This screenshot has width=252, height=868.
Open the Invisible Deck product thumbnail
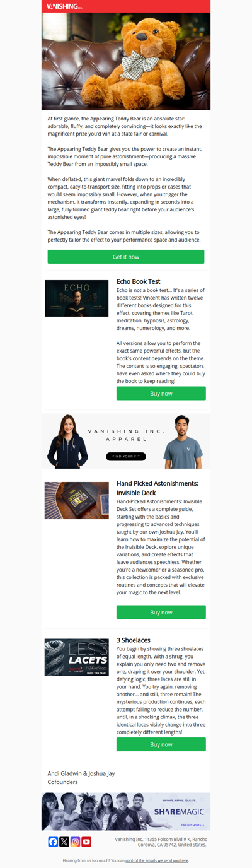pyautogui.click(x=77, y=501)
